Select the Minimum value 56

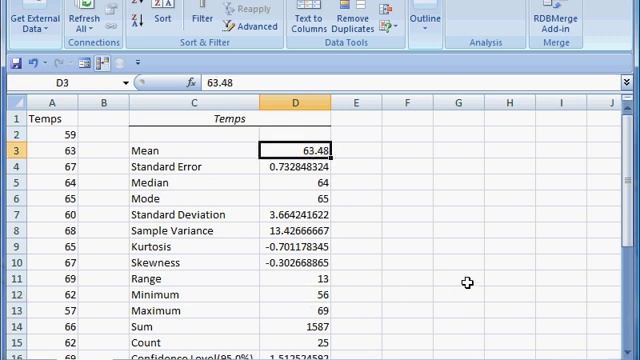(295, 295)
